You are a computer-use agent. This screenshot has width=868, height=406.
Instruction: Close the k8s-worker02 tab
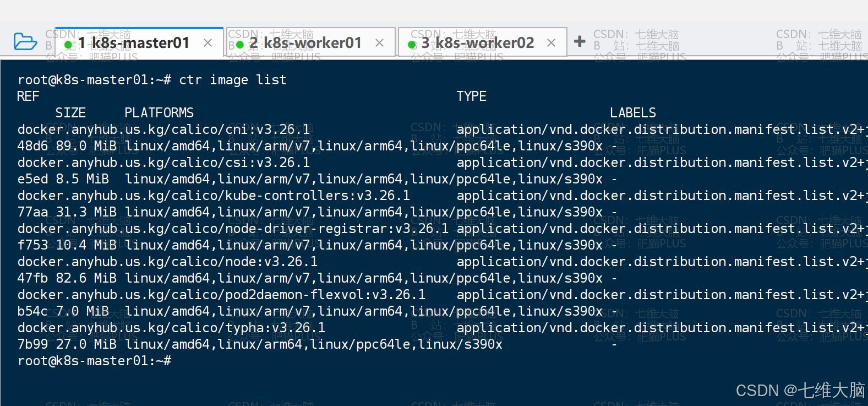pos(551,43)
